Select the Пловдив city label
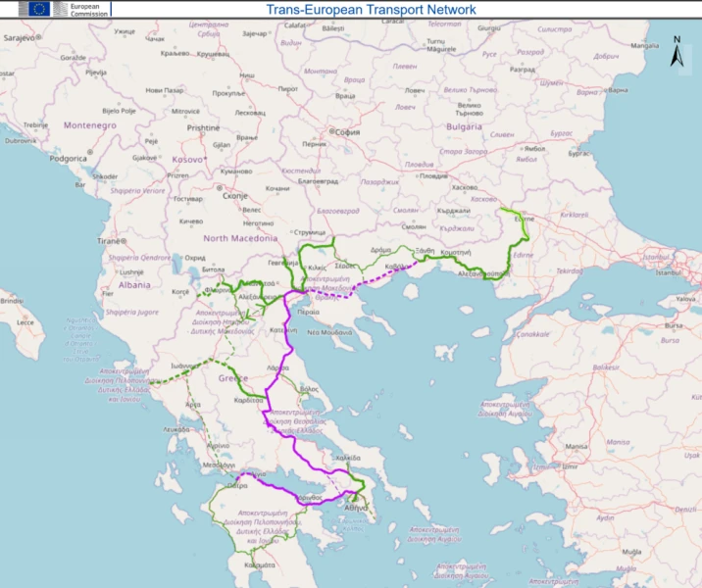The height and width of the screenshot is (588, 702). pos(433,175)
